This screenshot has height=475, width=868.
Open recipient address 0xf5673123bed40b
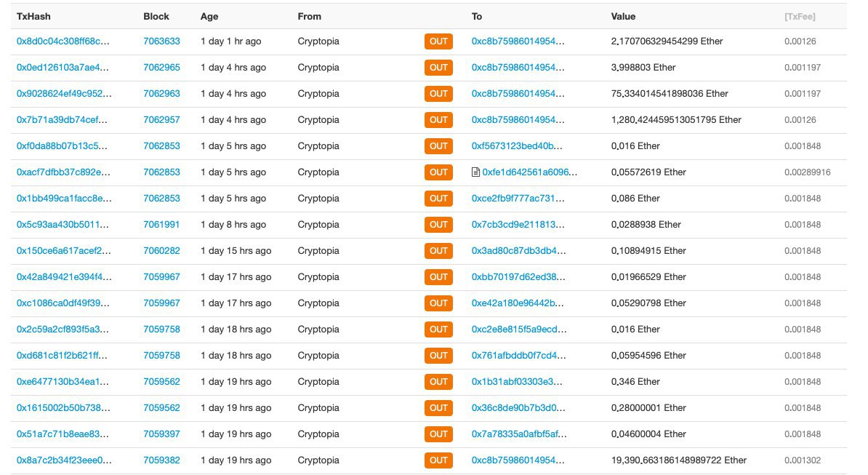pyautogui.click(x=517, y=146)
